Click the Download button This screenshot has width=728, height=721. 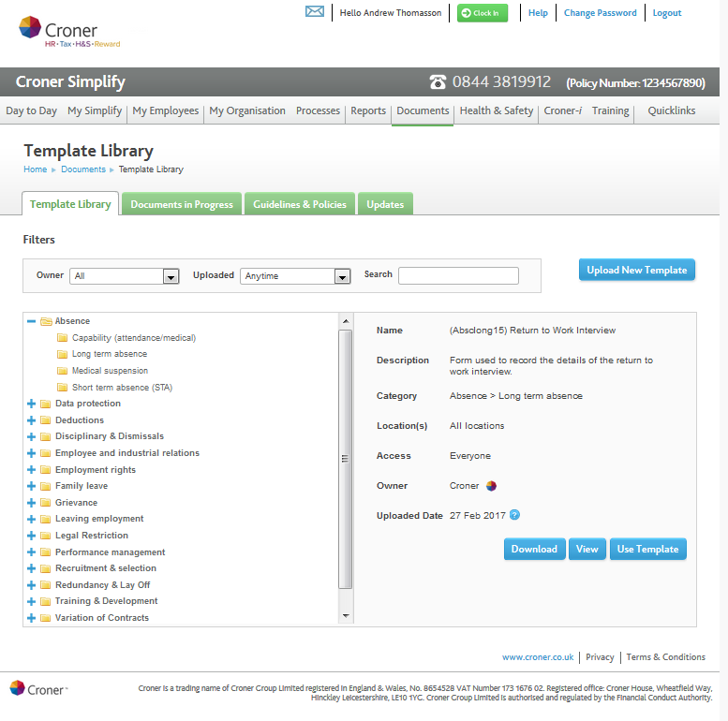pos(534,549)
